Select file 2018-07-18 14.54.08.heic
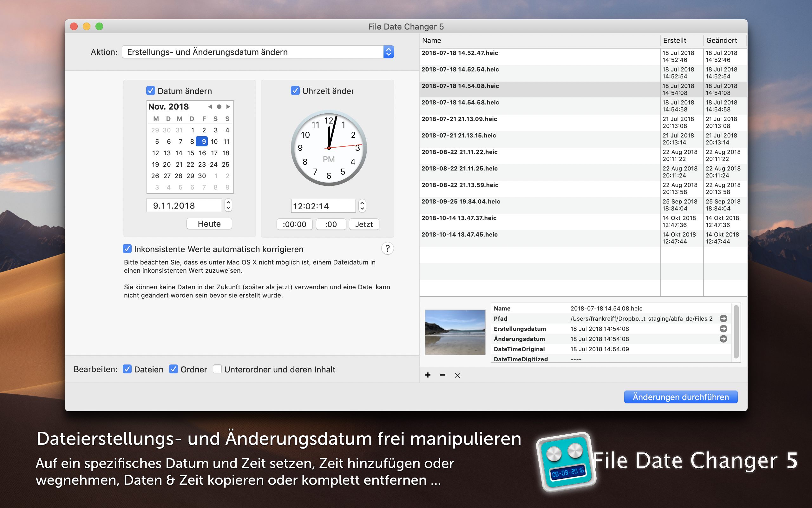The image size is (812, 508). pos(583,89)
